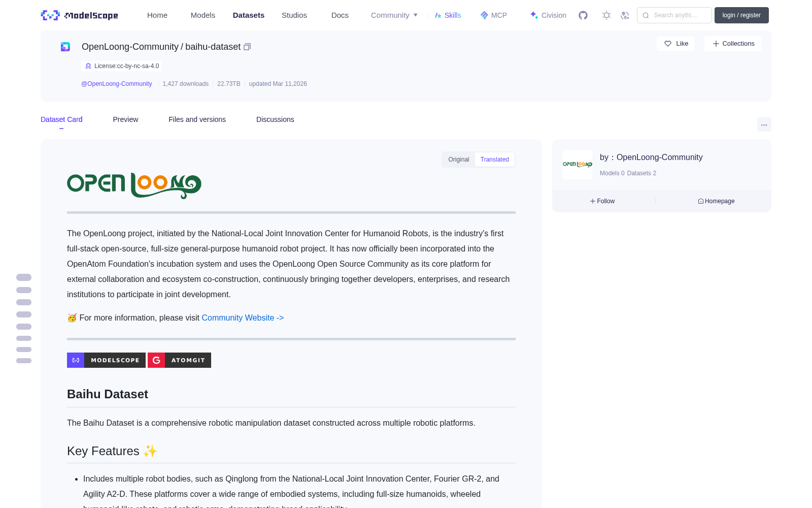The image size is (812, 508).
Task: Open the three-dot more options menu
Action: pyautogui.click(x=764, y=124)
